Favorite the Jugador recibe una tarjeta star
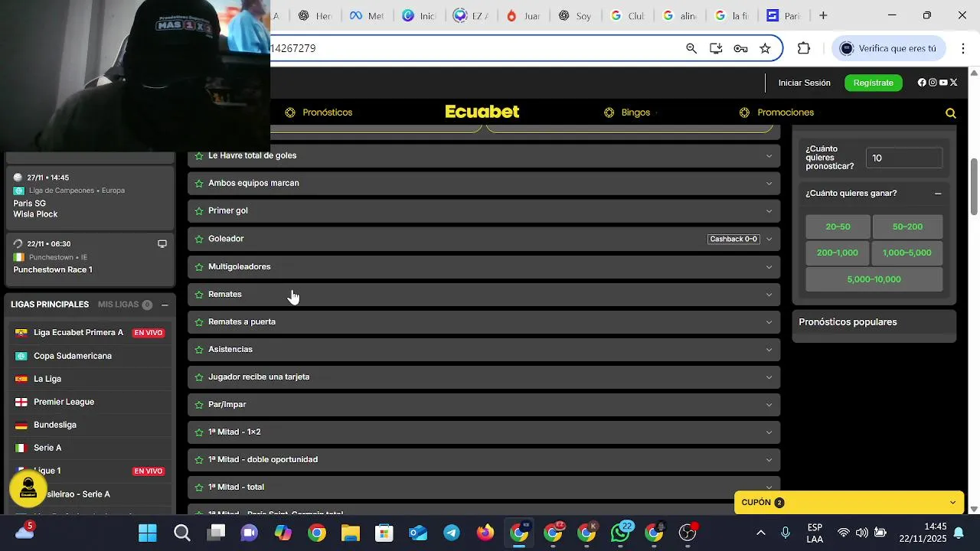This screenshot has height=551, width=980. point(199,377)
